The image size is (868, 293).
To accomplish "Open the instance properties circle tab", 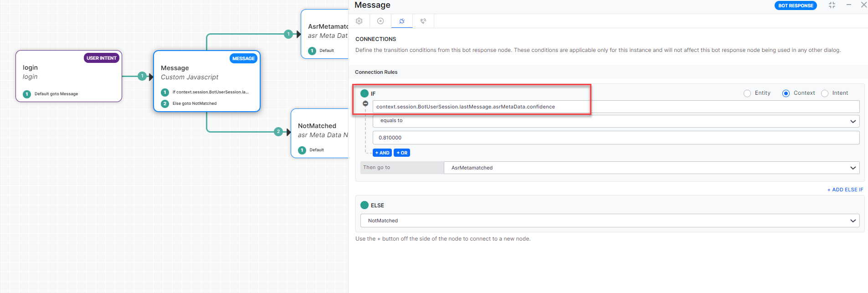I will coord(380,21).
